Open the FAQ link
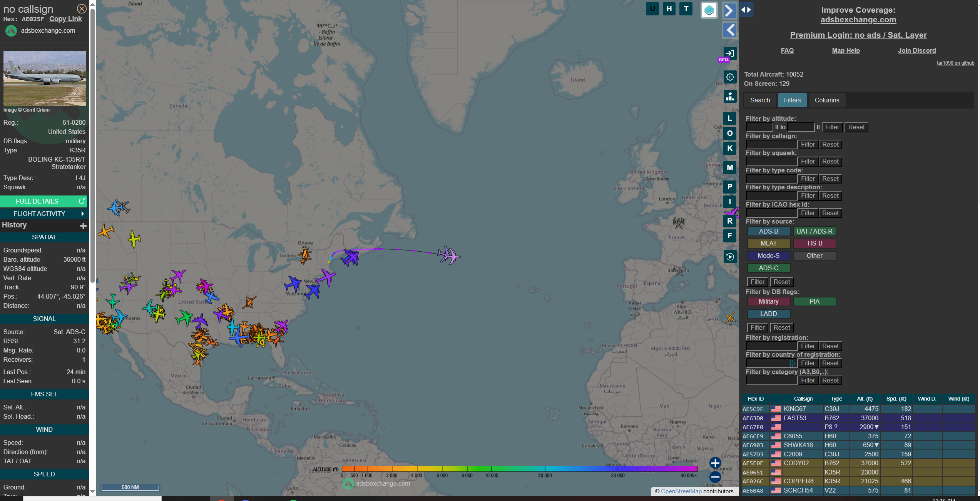The height and width of the screenshot is (501, 980). [x=787, y=50]
